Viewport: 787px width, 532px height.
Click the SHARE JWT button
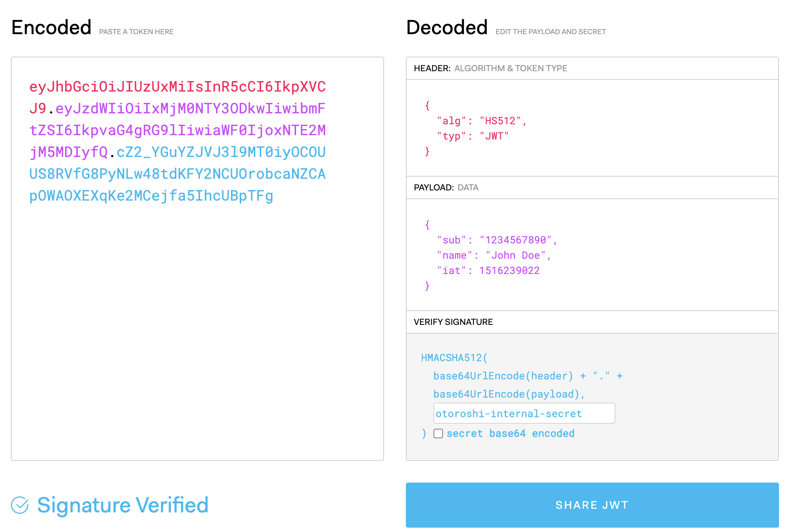pyautogui.click(x=592, y=505)
